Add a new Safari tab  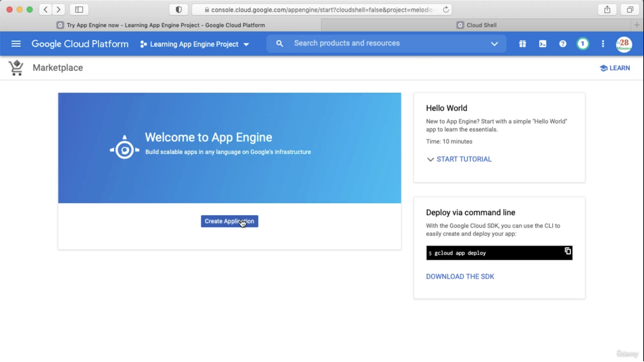637,25
